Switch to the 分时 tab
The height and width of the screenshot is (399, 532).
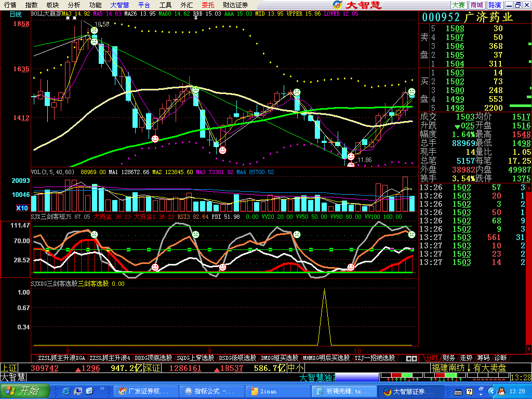pos(432,358)
